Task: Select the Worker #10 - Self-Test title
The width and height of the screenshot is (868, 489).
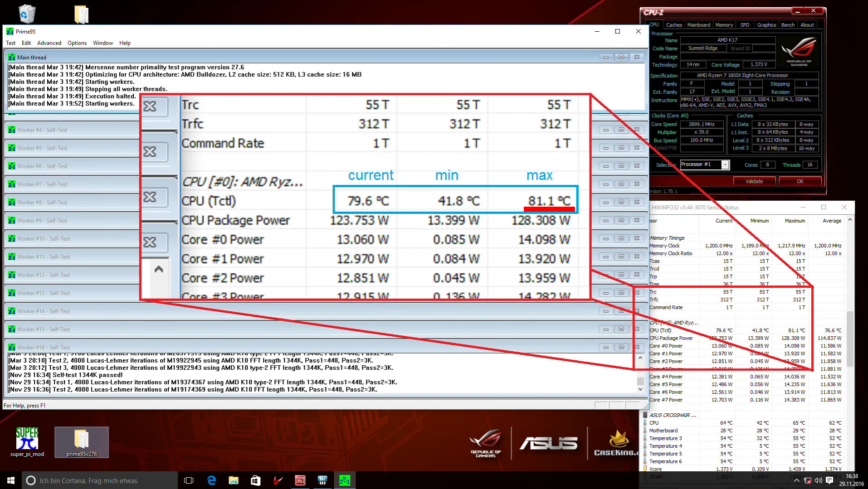Action: point(44,238)
